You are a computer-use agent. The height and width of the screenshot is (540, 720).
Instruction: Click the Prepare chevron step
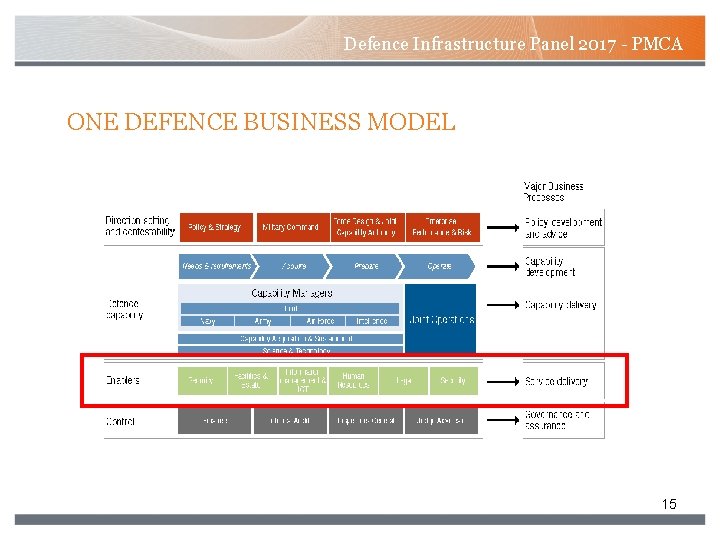coord(366,266)
